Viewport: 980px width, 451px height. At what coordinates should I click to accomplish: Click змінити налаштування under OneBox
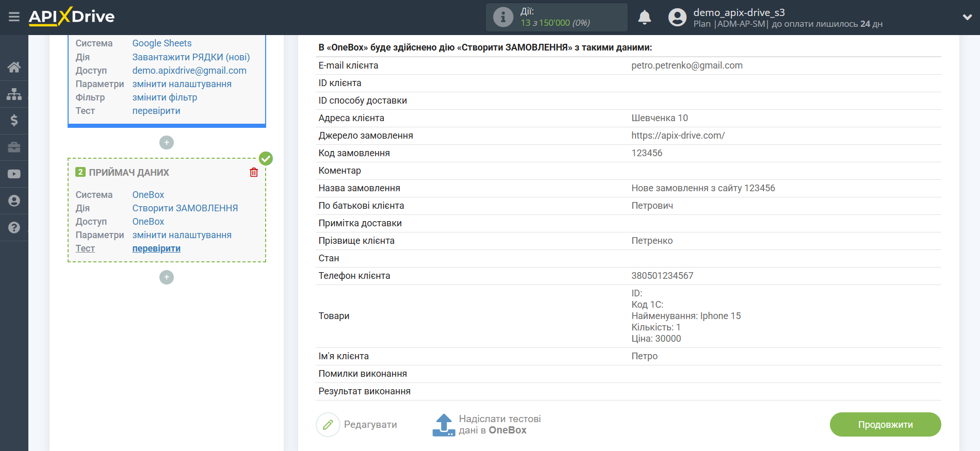(x=182, y=235)
